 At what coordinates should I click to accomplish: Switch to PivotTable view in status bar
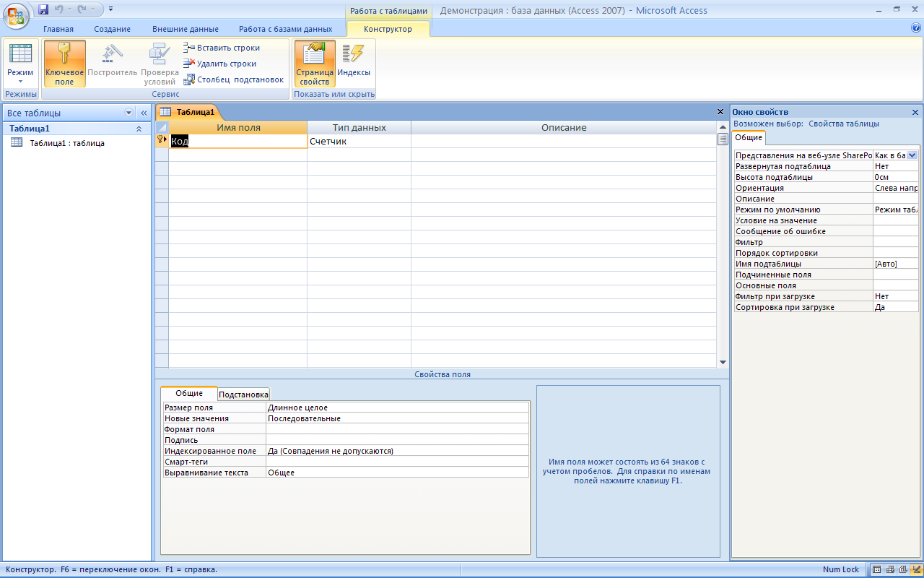point(889,569)
